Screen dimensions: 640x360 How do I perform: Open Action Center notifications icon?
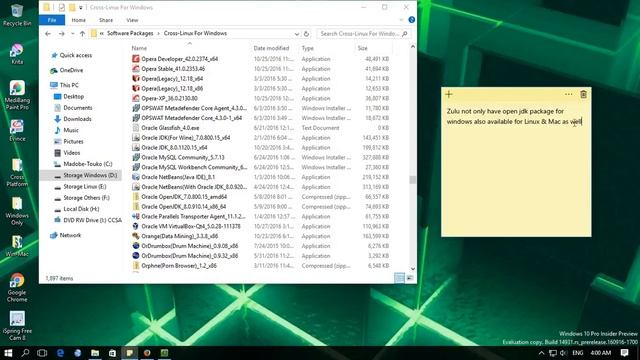(x=624, y=353)
